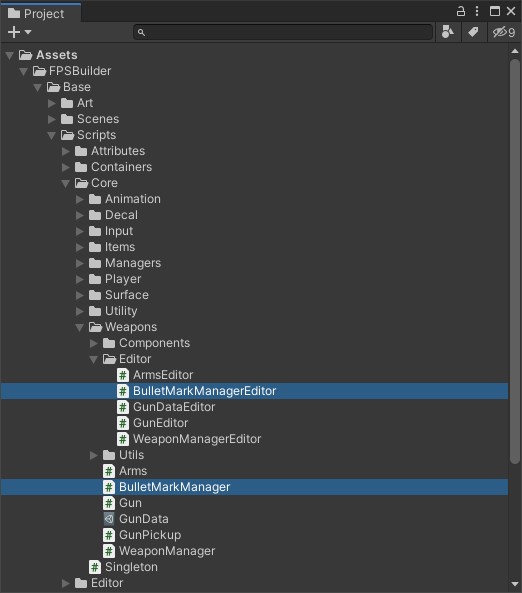Toggle the Project panel lock icon

pyautogui.click(x=461, y=11)
